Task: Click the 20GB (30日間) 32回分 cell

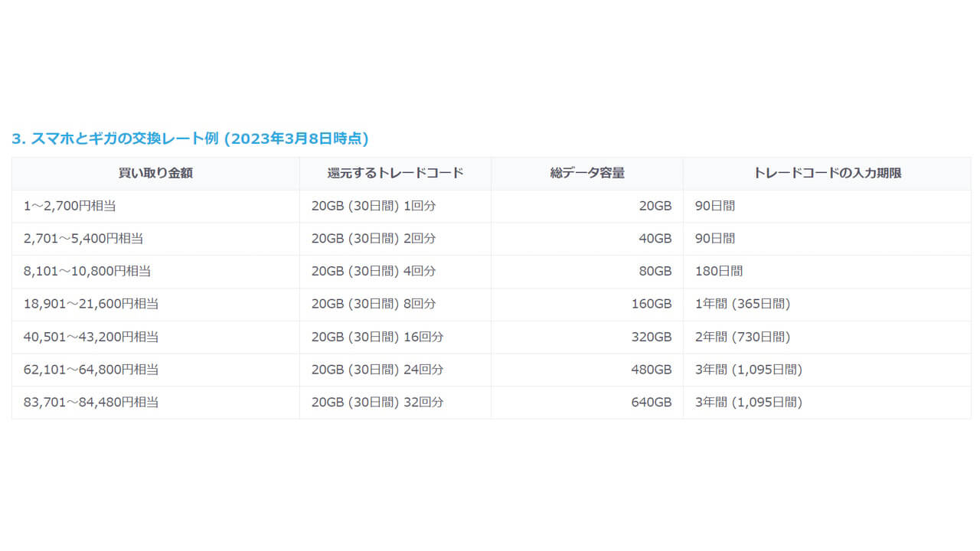Action: pos(377,402)
